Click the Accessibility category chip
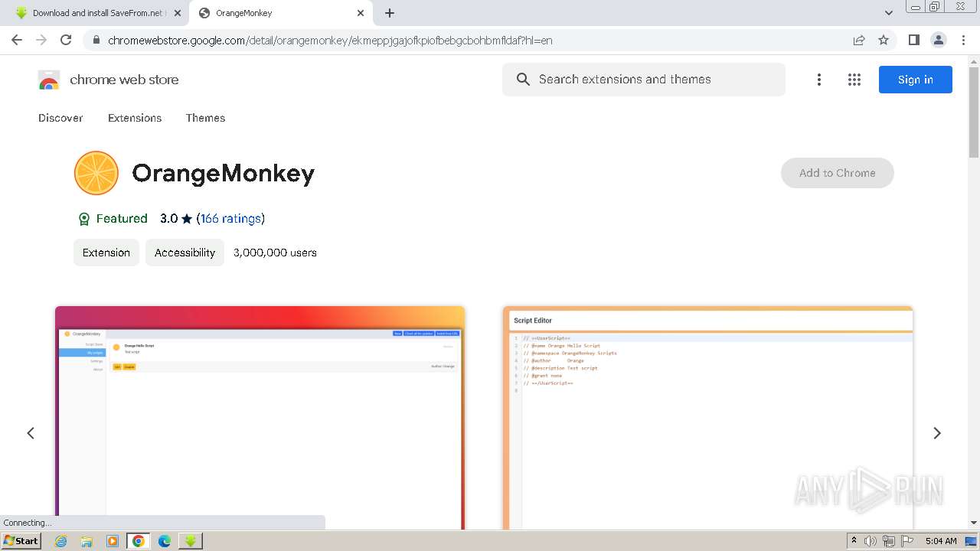The image size is (980, 551). pos(185,253)
